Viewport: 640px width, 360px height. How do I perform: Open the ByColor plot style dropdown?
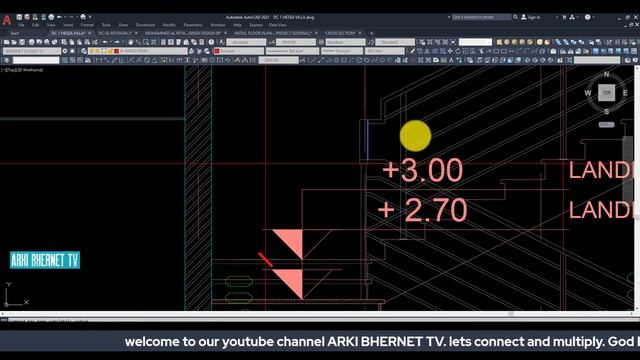click(384, 51)
